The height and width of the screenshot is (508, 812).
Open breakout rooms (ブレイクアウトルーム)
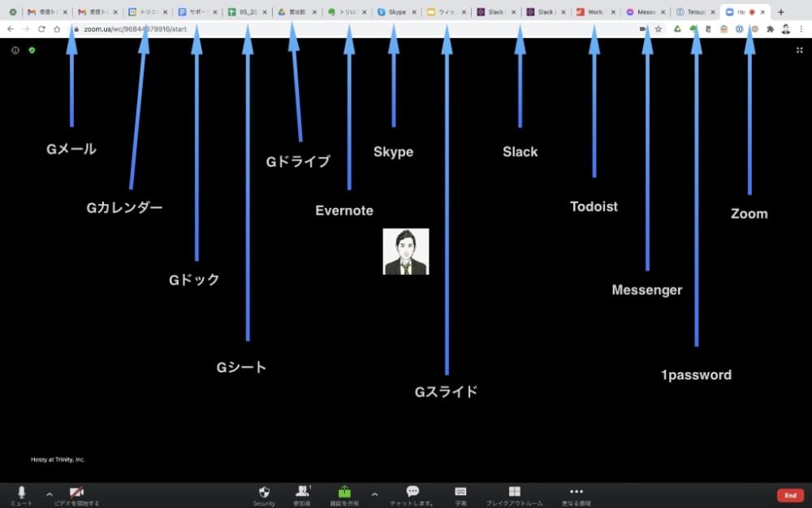point(514,493)
